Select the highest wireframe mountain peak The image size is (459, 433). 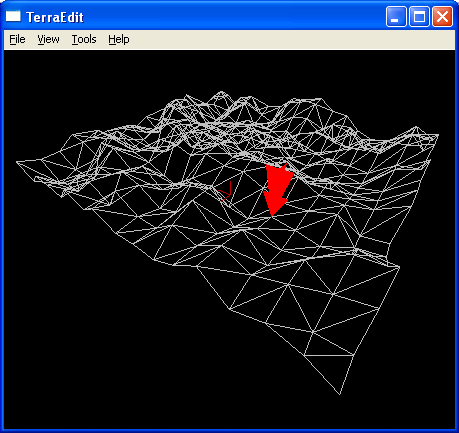coord(220,92)
